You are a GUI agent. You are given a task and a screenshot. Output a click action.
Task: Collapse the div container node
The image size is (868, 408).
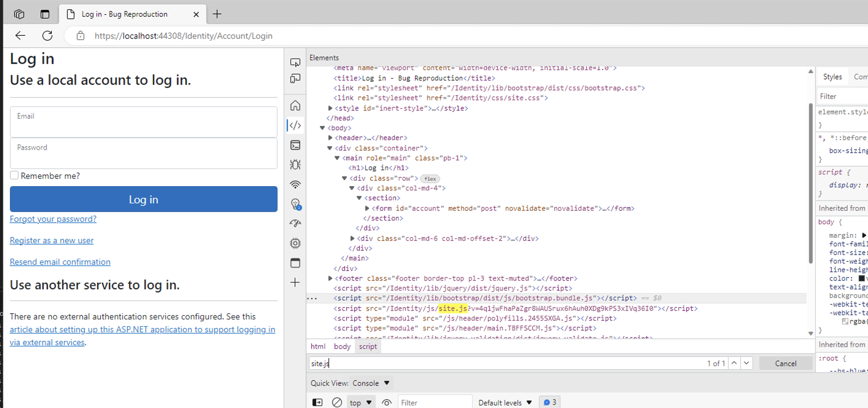(330, 148)
